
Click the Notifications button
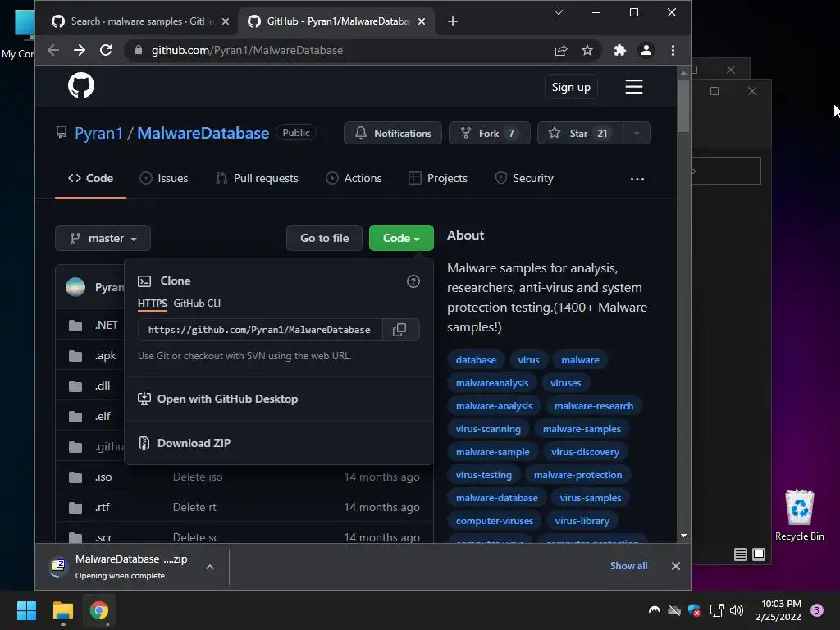click(393, 134)
